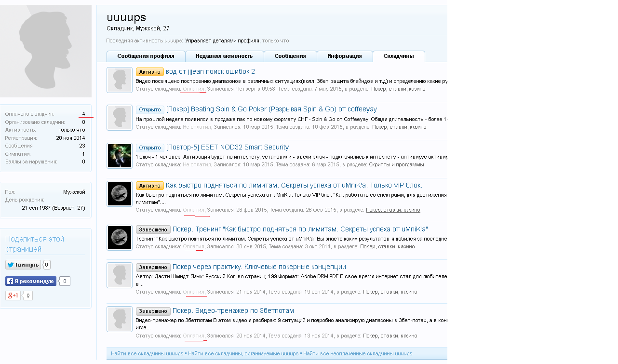This screenshot has width=618, height=364.
Task: Click the Google +1 counter bubble
Action: click(28, 296)
